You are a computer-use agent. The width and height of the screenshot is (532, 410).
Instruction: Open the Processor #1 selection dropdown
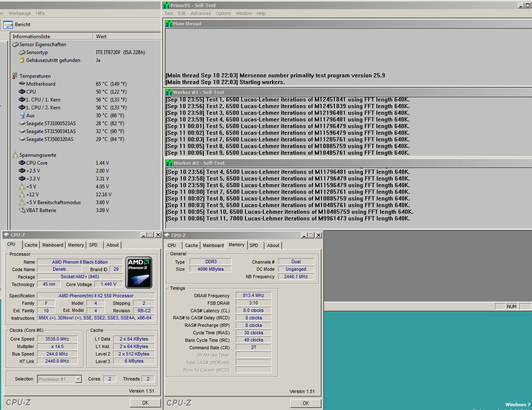coord(78,379)
